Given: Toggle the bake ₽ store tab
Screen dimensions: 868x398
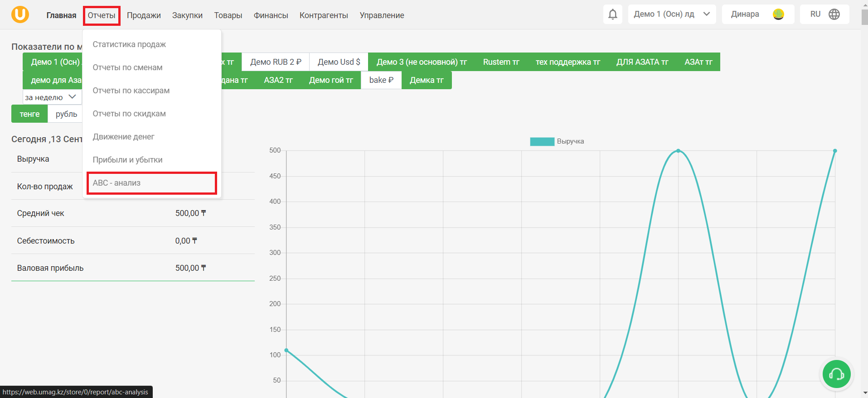Looking at the screenshot, I should (x=381, y=80).
